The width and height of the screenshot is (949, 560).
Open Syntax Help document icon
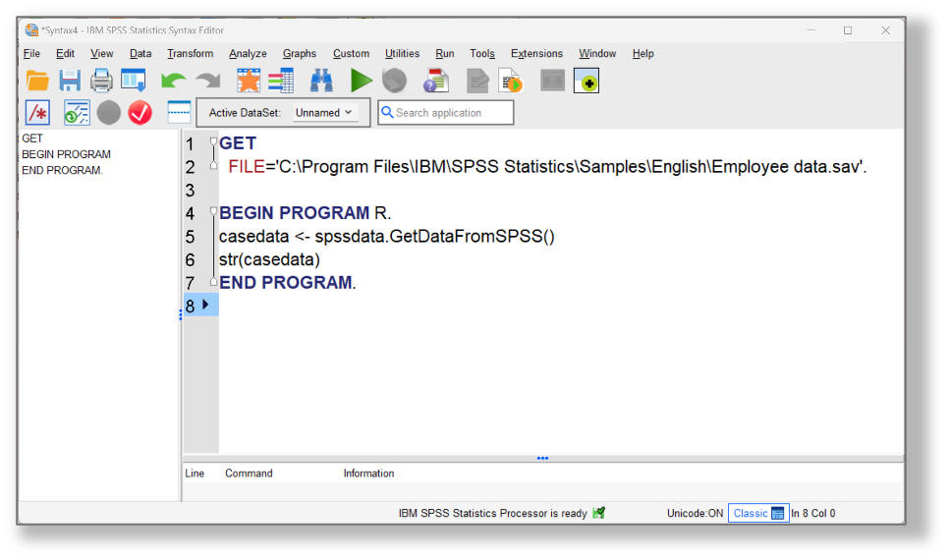coord(436,81)
